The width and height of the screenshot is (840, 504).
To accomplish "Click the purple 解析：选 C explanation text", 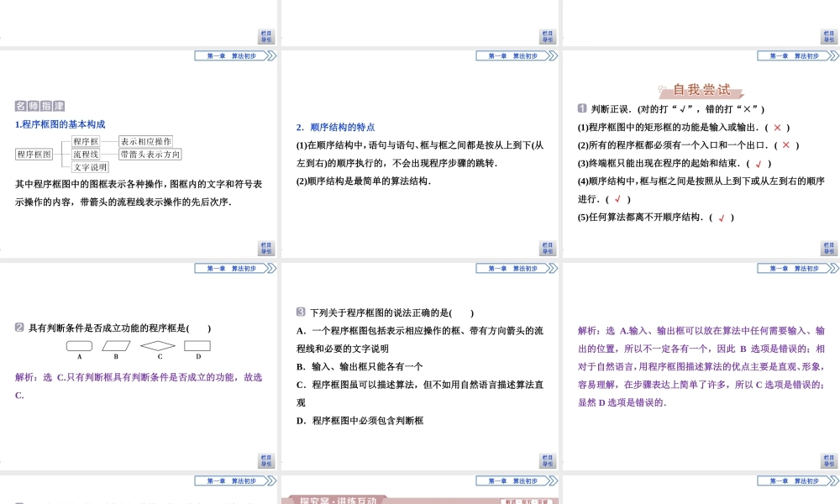I will coord(139,386).
